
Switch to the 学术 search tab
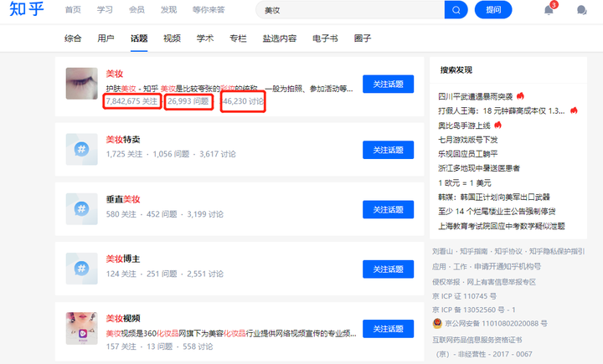tap(205, 38)
